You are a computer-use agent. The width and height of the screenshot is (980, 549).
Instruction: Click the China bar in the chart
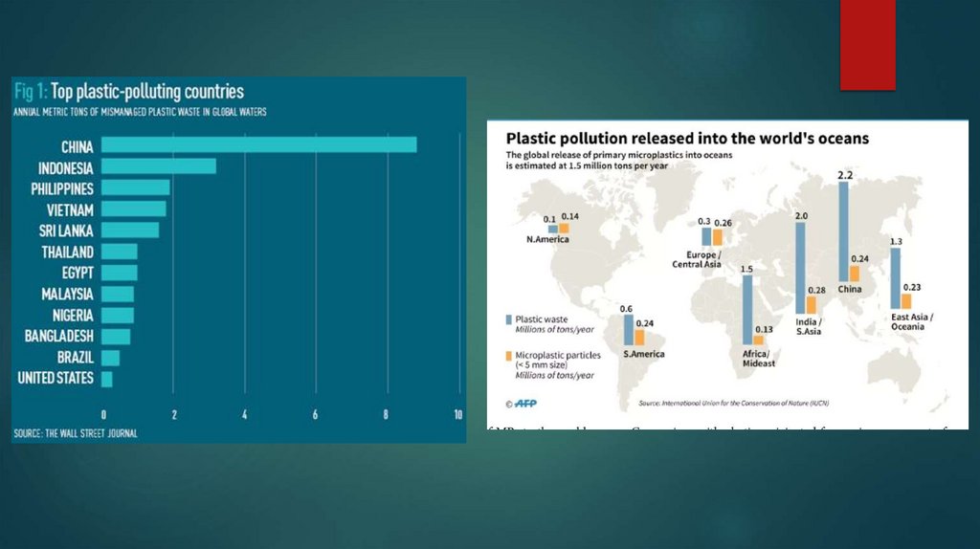[x=258, y=144]
